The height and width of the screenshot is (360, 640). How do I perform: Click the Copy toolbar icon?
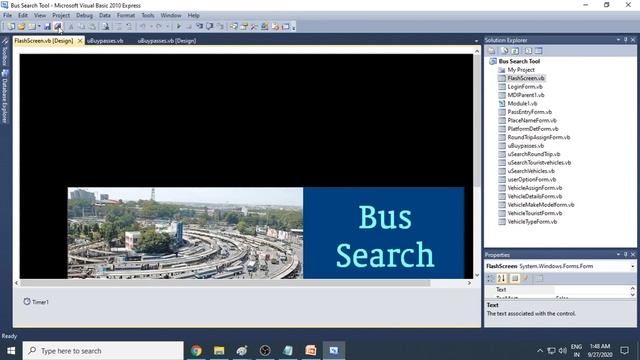[82, 27]
